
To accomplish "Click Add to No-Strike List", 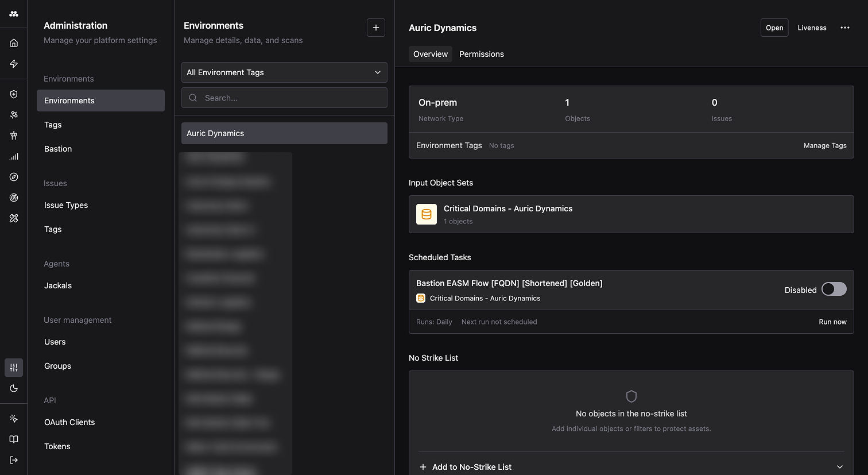I will 472,467.
